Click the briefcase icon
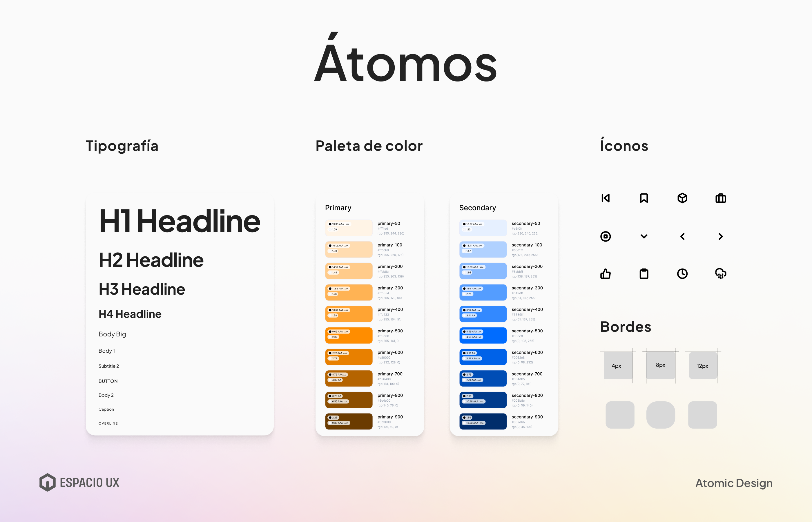The height and width of the screenshot is (522, 812). (720, 198)
